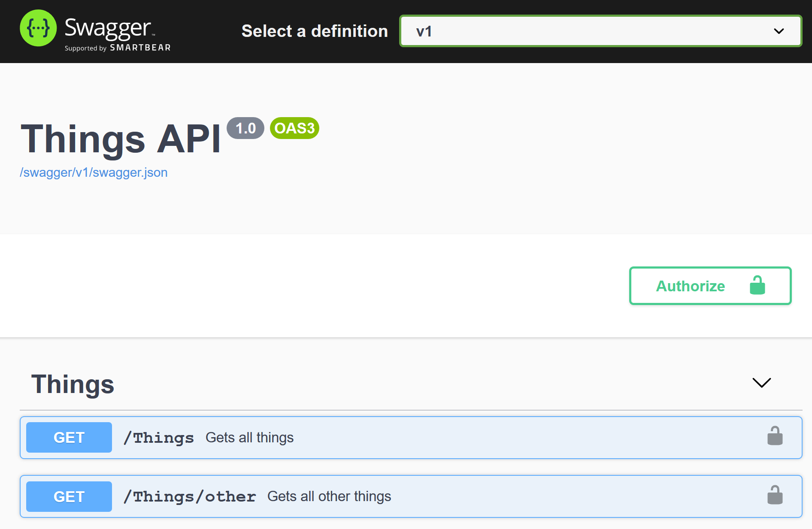Screen dimensions: 812x529
Task: Click the Things section header
Action: [72, 384]
